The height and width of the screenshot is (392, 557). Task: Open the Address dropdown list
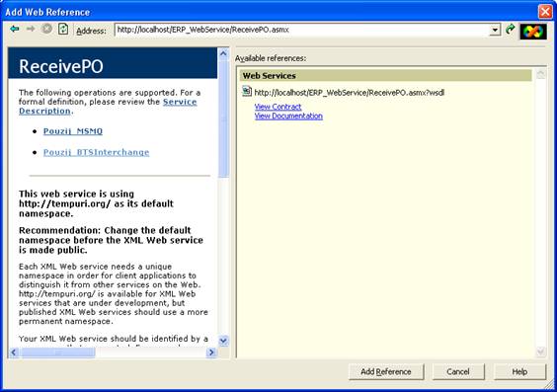click(x=495, y=30)
